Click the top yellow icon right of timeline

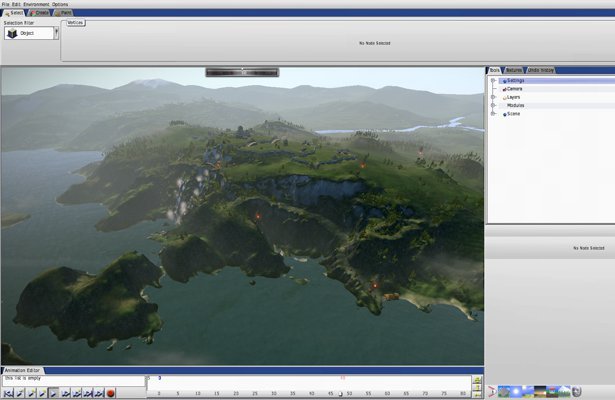[x=477, y=380]
